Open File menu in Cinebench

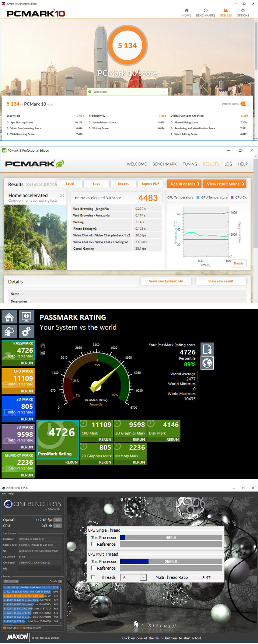[x=4, y=493]
